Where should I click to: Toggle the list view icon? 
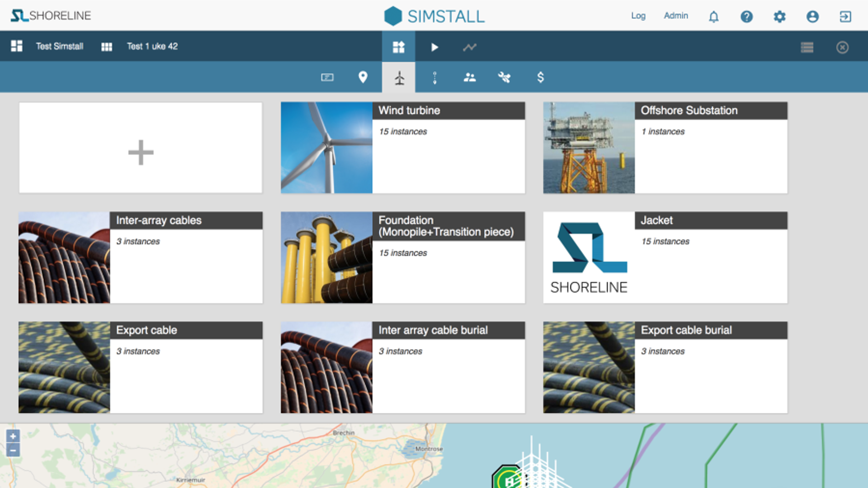(807, 47)
